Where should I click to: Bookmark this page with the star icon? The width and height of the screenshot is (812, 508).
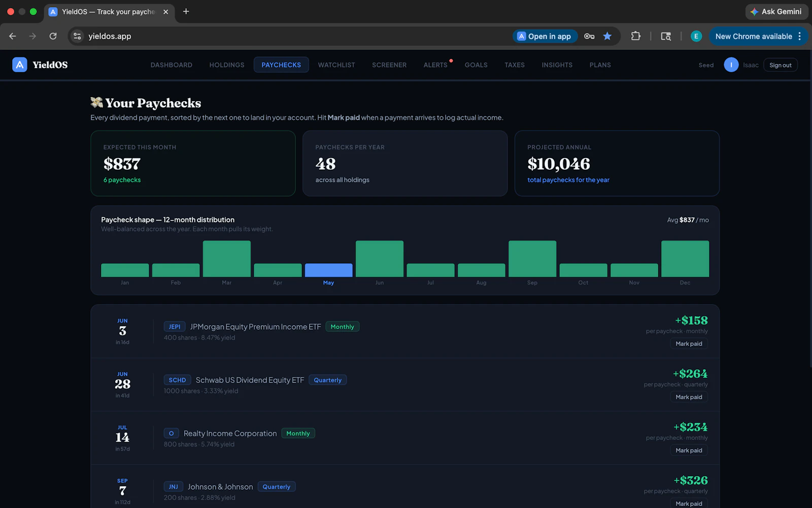(x=607, y=36)
